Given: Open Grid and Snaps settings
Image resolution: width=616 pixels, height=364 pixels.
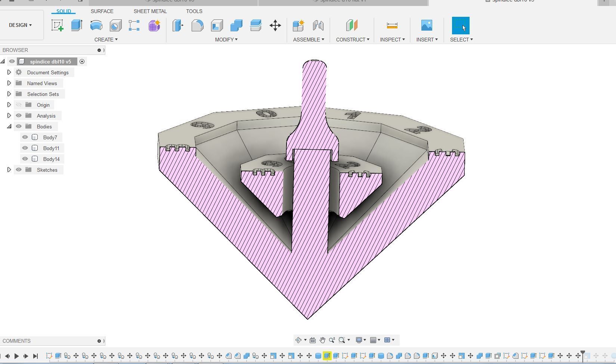Looking at the screenshot, I should (375, 340).
